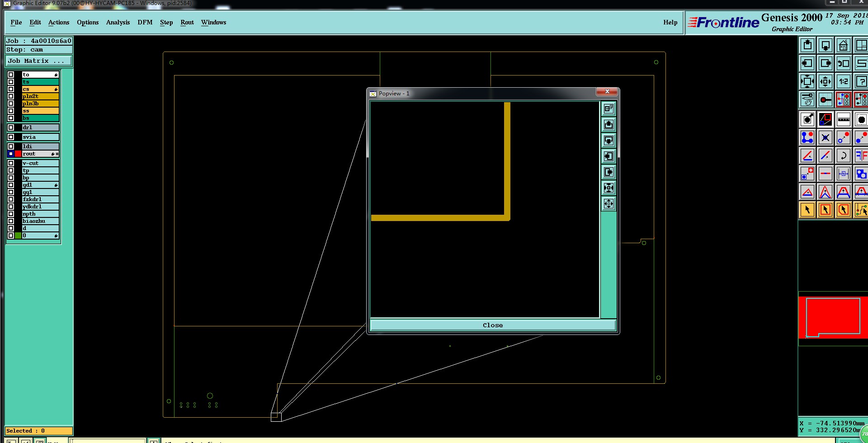This screenshot has width=868, height=443.
Task: Click the 1:2 scale icon
Action: (844, 81)
